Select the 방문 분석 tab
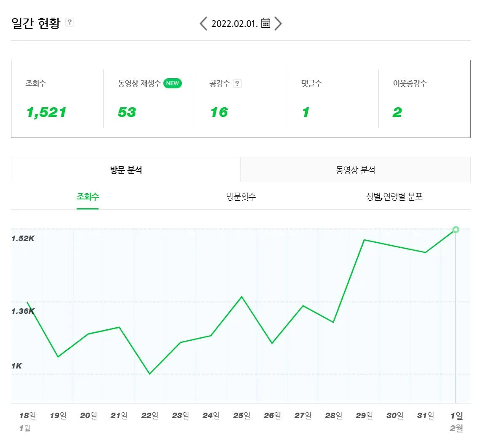The height and width of the screenshot is (448, 482). coord(125,170)
